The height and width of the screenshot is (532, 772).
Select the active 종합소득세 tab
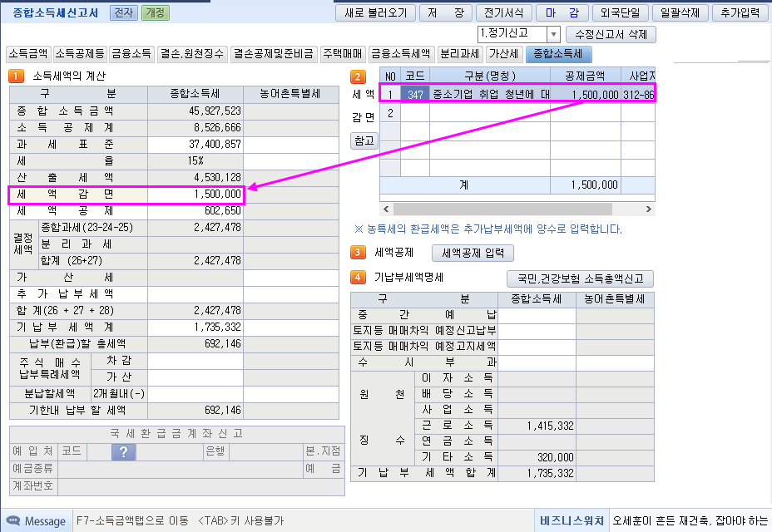coord(558,54)
